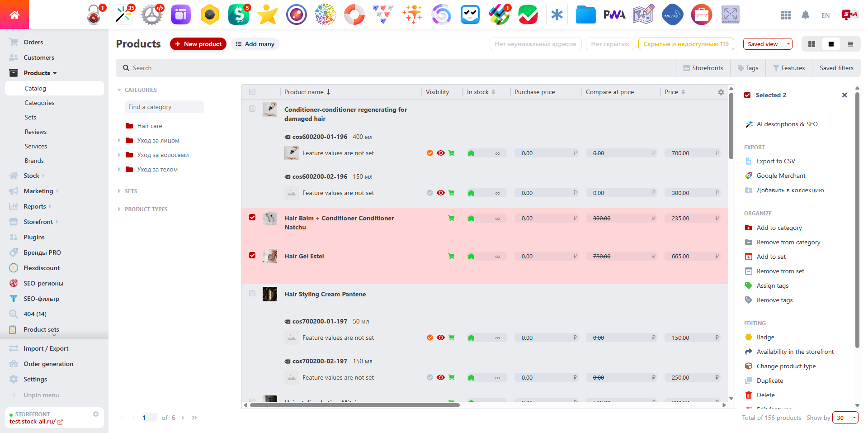Viewport: 868px width, 433px height.
Task: Open the 'Show by 30' dropdown
Action: (845, 417)
